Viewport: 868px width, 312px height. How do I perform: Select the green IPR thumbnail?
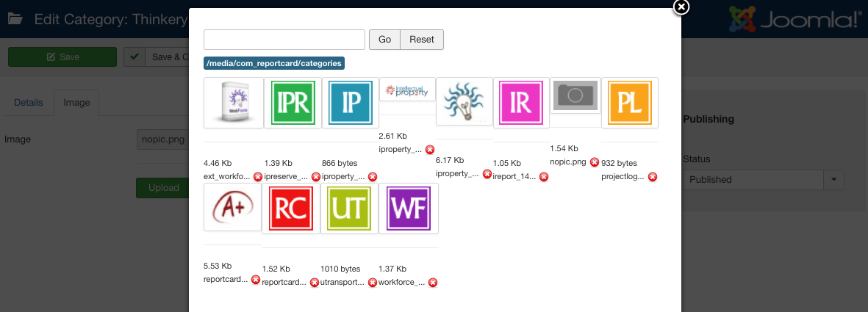tap(293, 103)
